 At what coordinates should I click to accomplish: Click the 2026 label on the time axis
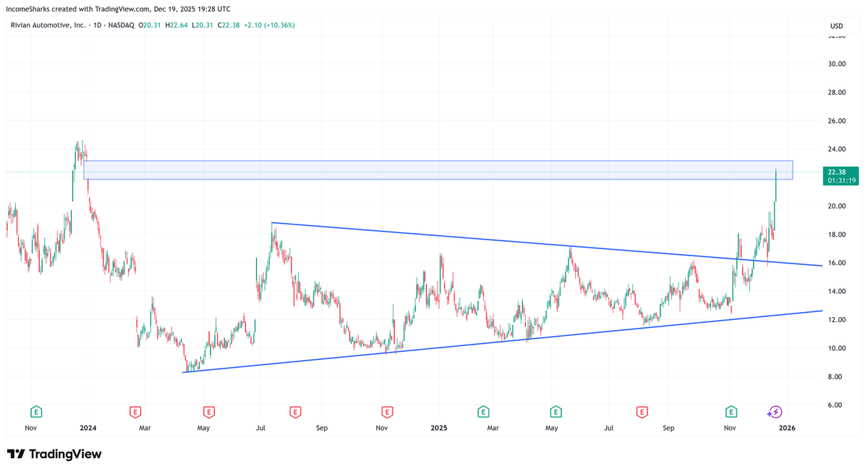pos(787,428)
